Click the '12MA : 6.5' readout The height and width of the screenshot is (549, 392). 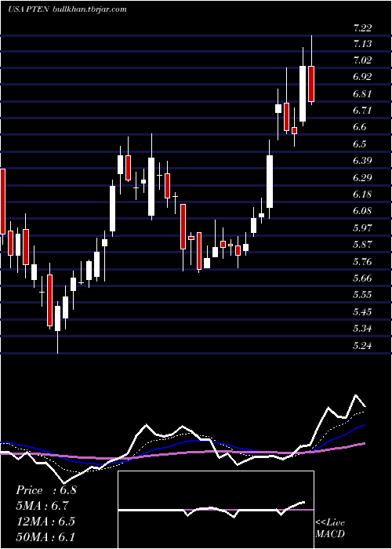45,521
